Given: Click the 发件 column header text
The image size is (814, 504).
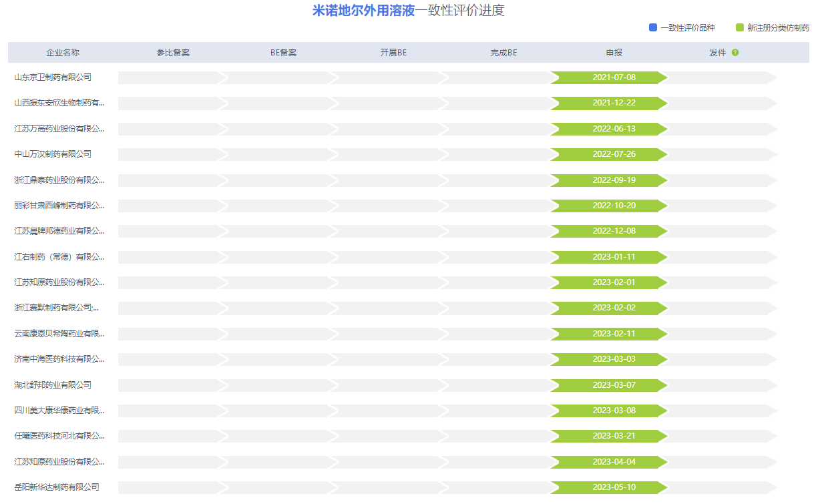Looking at the screenshot, I should tap(717, 53).
